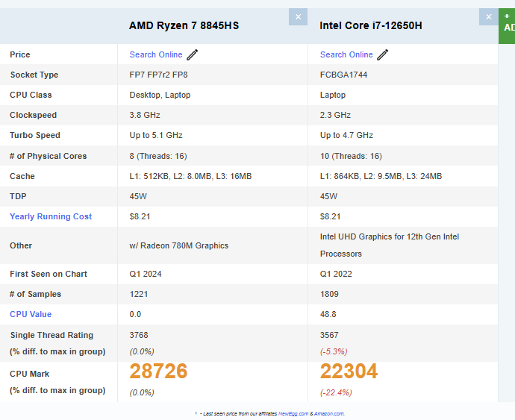The image size is (515, 420).
Task: Remove AMD Ryzen 7 8845HS column with X
Action: point(298,16)
